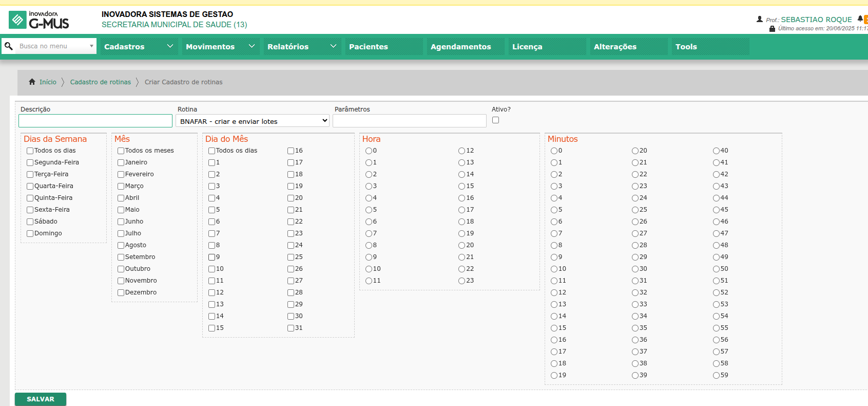Image resolution: width=868 pixels, height=406 pixels.
Task: Open the Agendamentos menu
Action: (x=465, y=46)
